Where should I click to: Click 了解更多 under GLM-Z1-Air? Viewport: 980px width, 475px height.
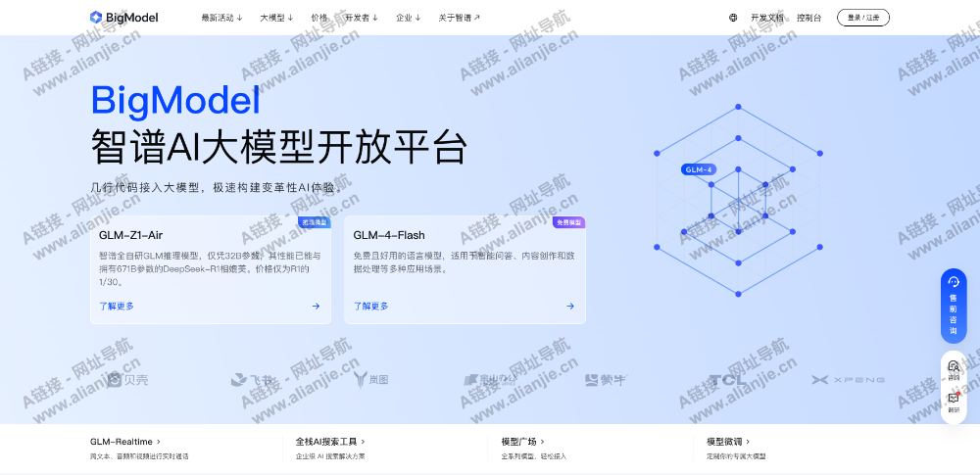(117, 306)
